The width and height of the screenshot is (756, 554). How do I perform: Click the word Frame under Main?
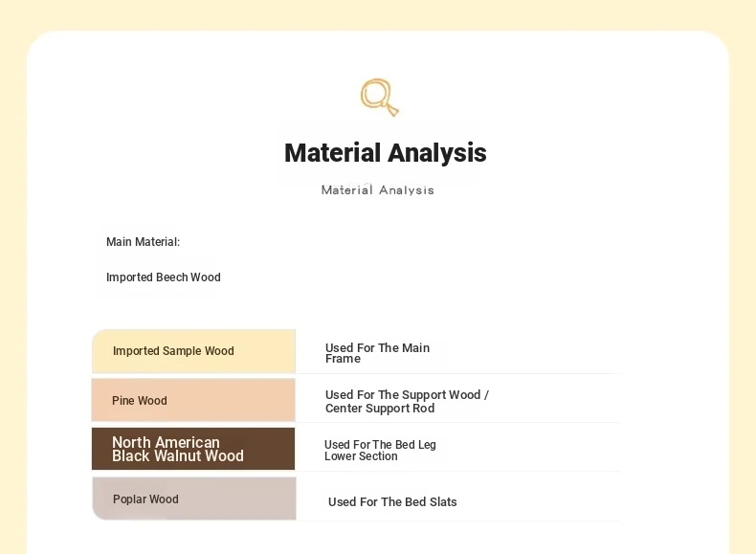(343, 359)
